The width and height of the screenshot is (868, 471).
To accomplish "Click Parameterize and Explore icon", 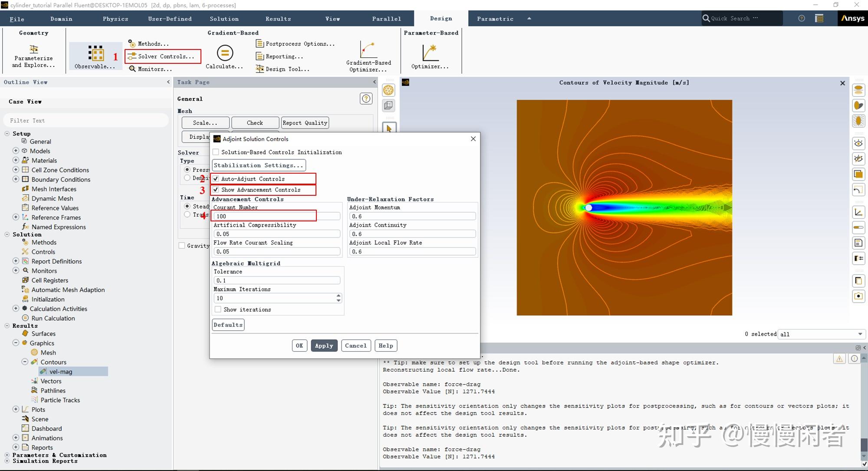I will [33, 49].
